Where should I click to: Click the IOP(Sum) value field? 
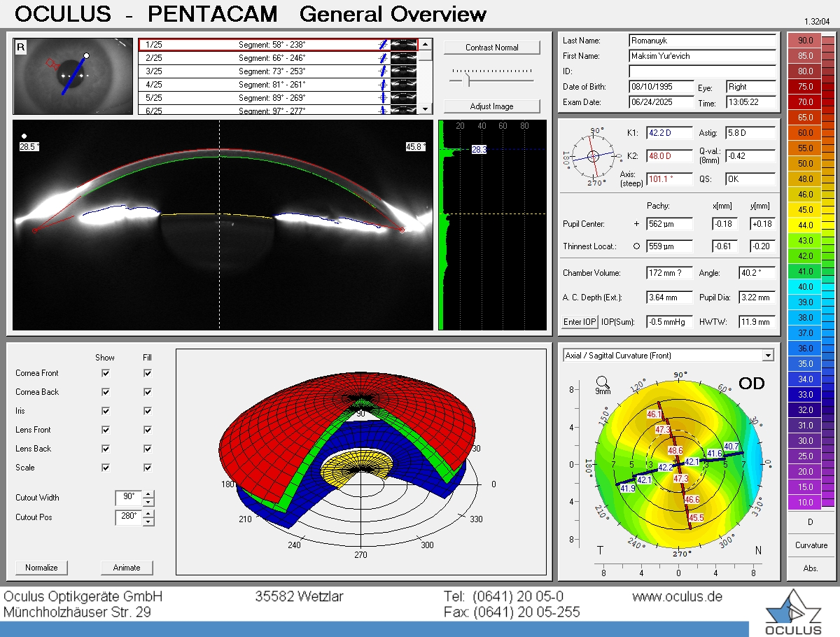669,322
